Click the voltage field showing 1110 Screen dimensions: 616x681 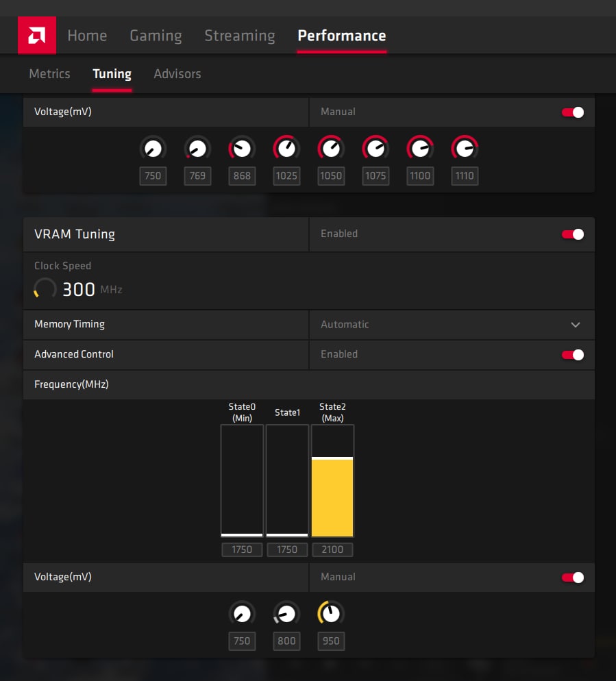coord(465,176)
